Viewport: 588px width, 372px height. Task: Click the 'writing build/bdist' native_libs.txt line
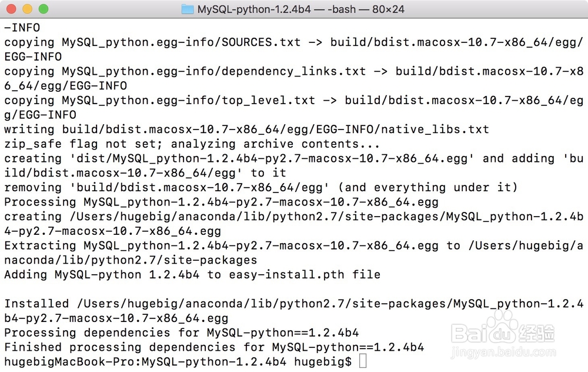(x=247, y=129)
